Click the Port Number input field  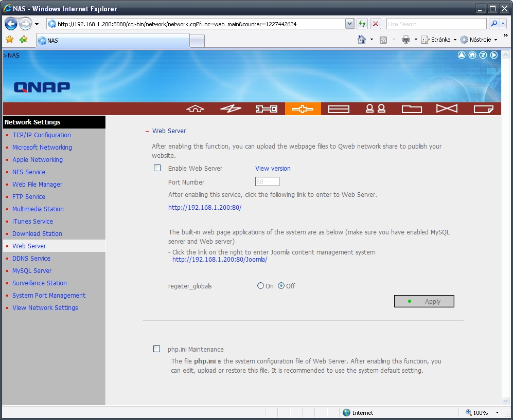pyautogui.click(x=267, y=182)
